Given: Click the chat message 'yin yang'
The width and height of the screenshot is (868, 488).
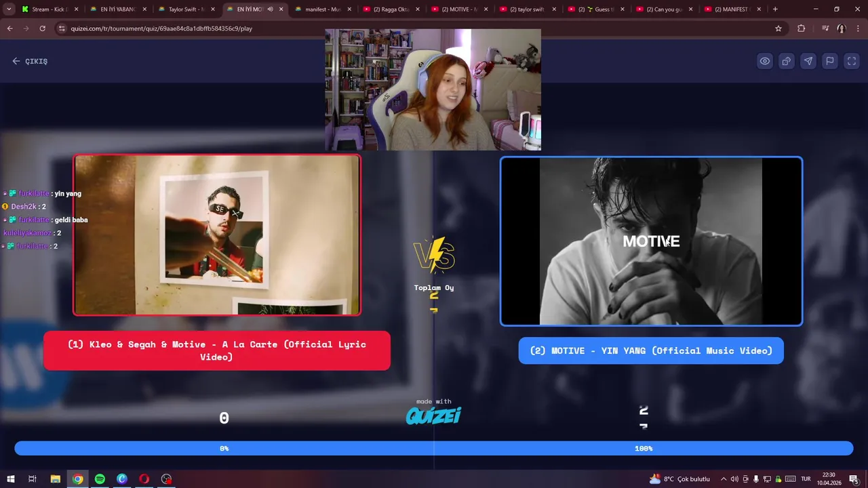Looking at the screenshot, I should click(68, 194).
